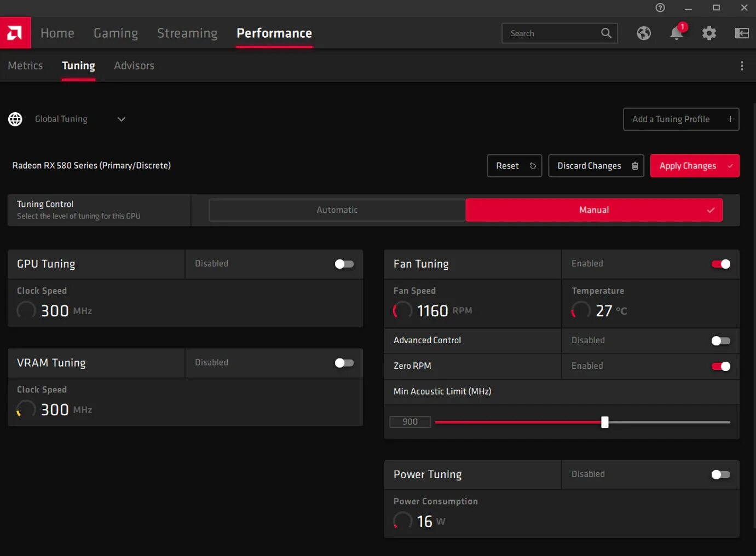Toggle the sidebar panel icon
This screenshot has height=556, width=756.
click(x=742, y=33)
